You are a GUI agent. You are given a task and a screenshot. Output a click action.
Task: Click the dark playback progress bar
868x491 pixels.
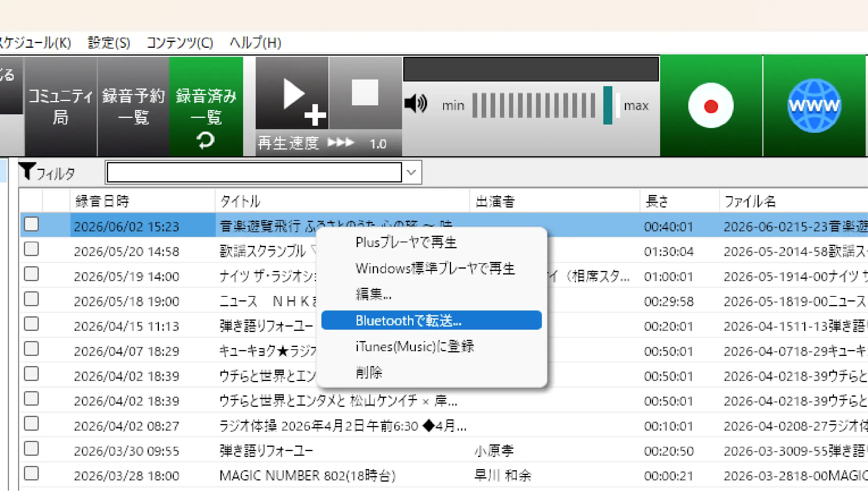click(531, 69)
